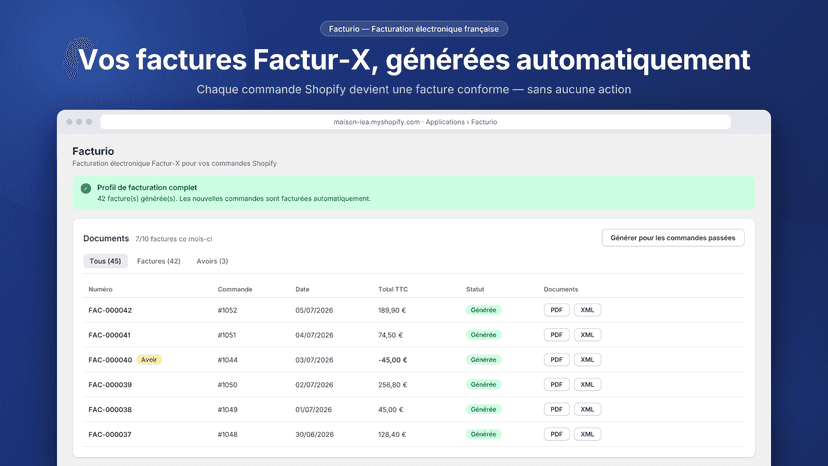This screenshot has height=466, width=828.
Task: Click the amount 128,40 €
Action: [x=392, y=434]
